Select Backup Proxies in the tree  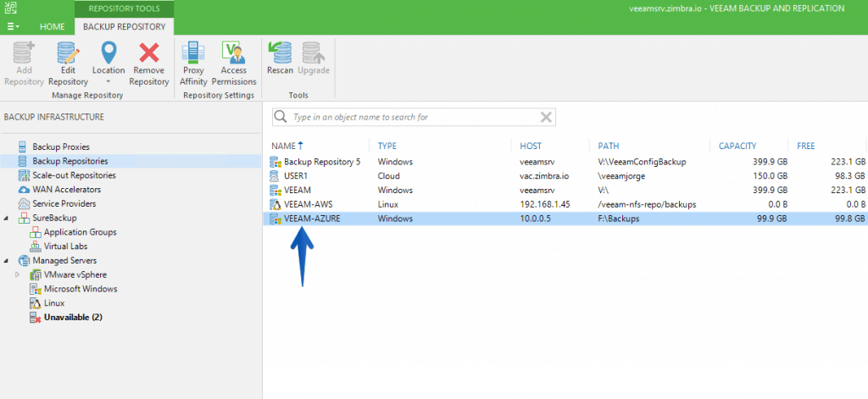(x=61, y=147)
